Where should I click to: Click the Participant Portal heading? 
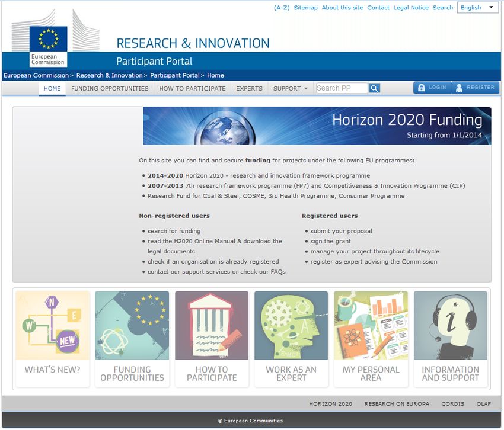click(154, 61)
